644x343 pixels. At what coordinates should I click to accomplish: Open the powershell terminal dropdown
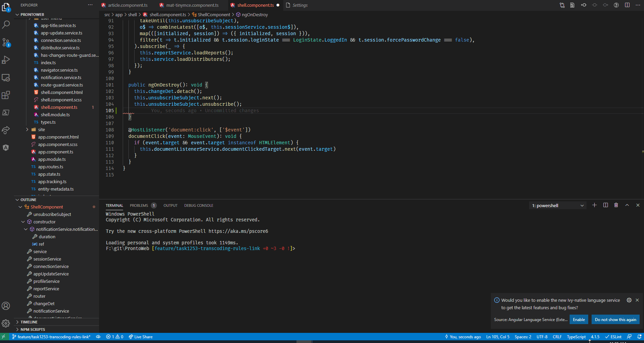[x=558, y=205]
